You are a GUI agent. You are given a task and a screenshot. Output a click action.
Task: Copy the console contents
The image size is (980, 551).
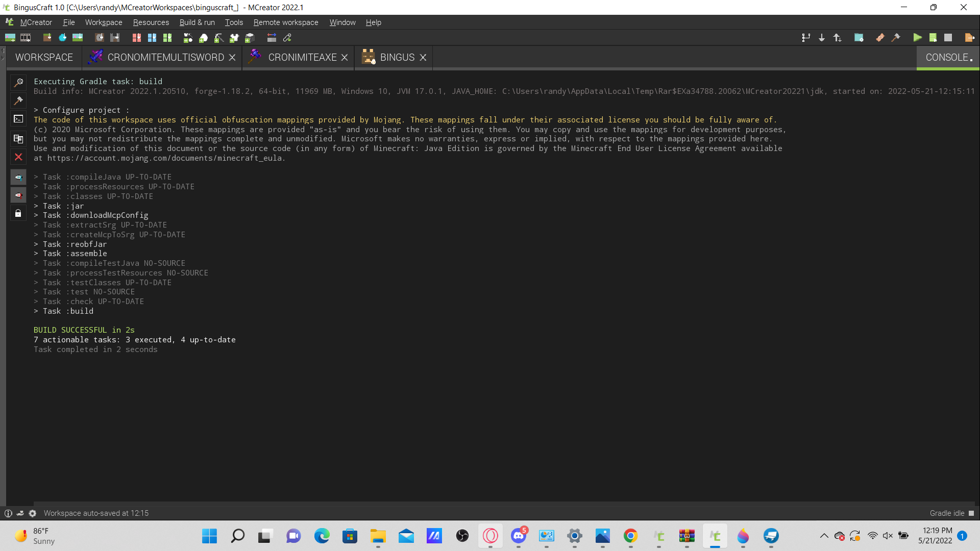click(x=18, y=138)
